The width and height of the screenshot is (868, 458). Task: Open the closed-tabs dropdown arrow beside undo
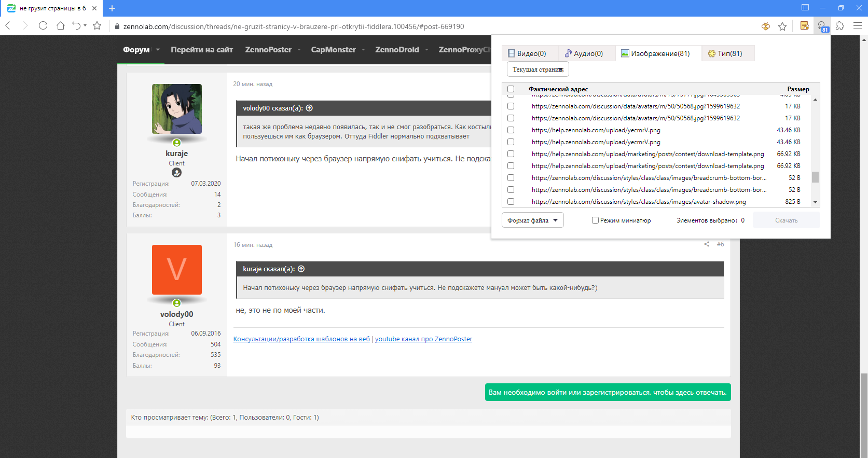tap(85, 25)
